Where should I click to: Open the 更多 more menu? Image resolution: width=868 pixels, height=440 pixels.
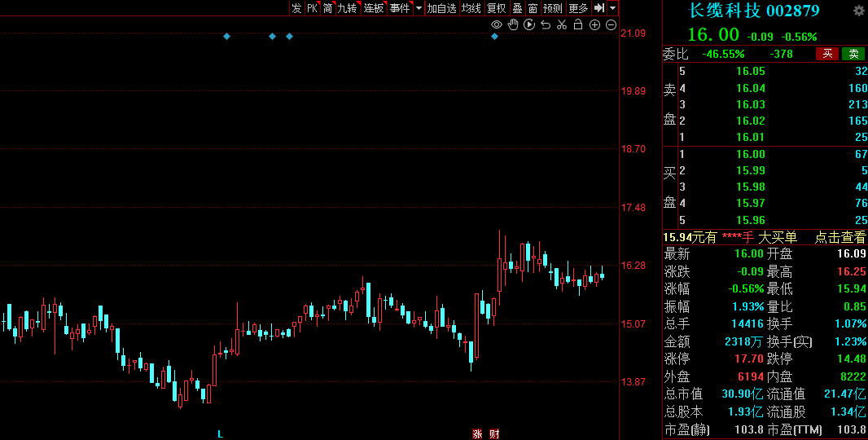(x=578, y=8)
